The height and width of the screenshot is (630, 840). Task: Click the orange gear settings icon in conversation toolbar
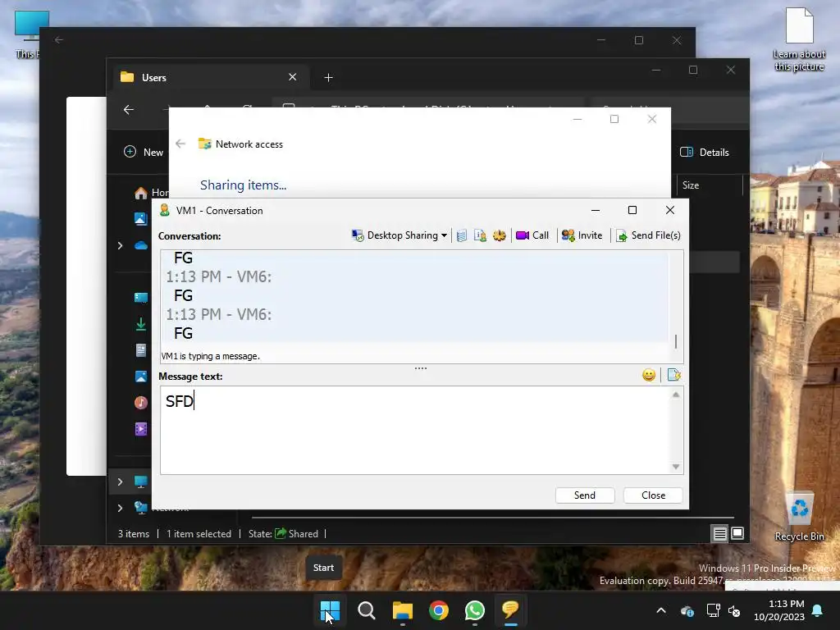click(x=500, y=235)
